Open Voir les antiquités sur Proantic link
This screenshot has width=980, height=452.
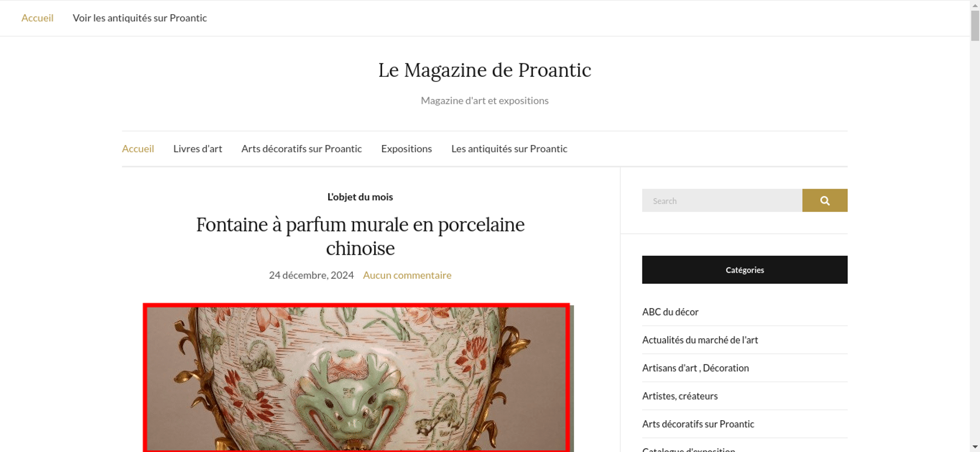click(140, 18)
